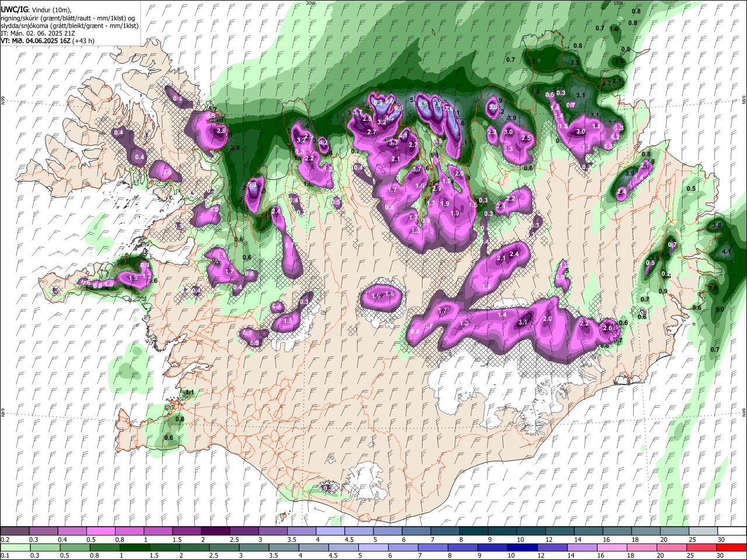Click the 15W longitude label

tap(619, 3)
